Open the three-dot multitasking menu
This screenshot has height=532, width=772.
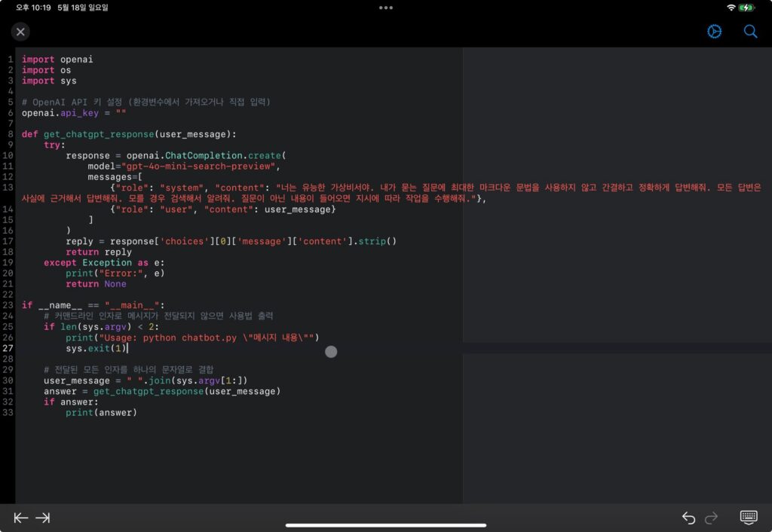click(x=386, y=8)
